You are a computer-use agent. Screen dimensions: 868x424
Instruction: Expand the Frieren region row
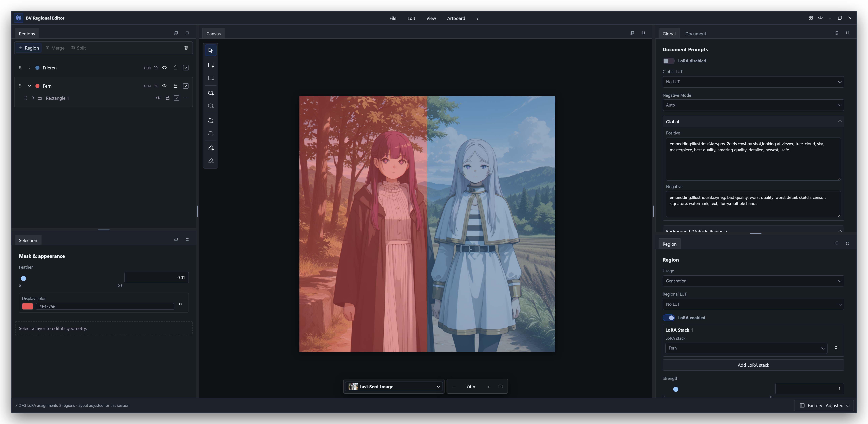[29, 68]
